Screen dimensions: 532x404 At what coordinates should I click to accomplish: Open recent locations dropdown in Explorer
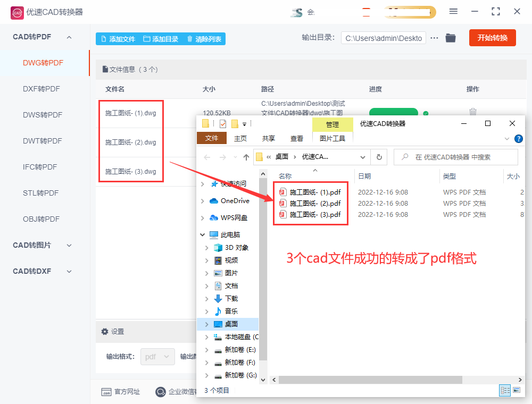(235, 157)
